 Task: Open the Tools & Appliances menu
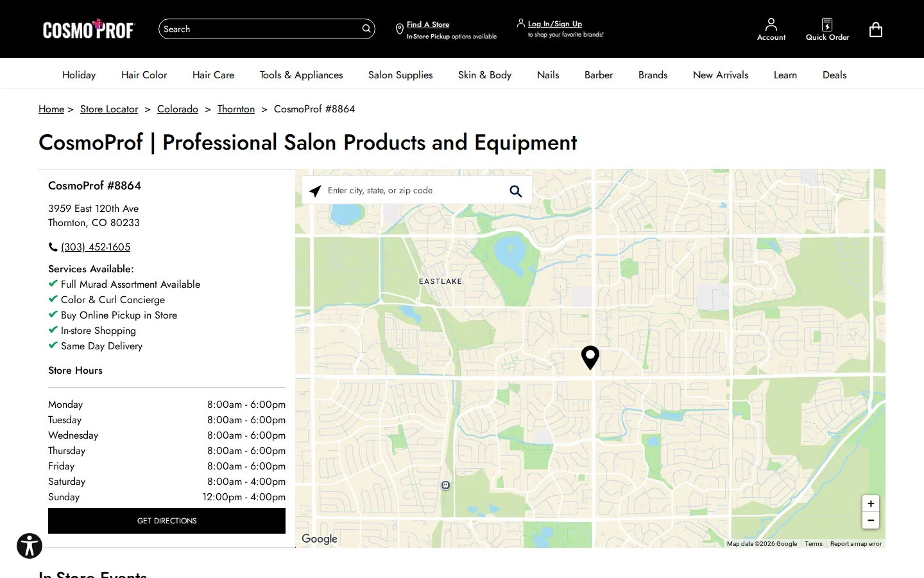pyautogui.click(x=301, y=75)
